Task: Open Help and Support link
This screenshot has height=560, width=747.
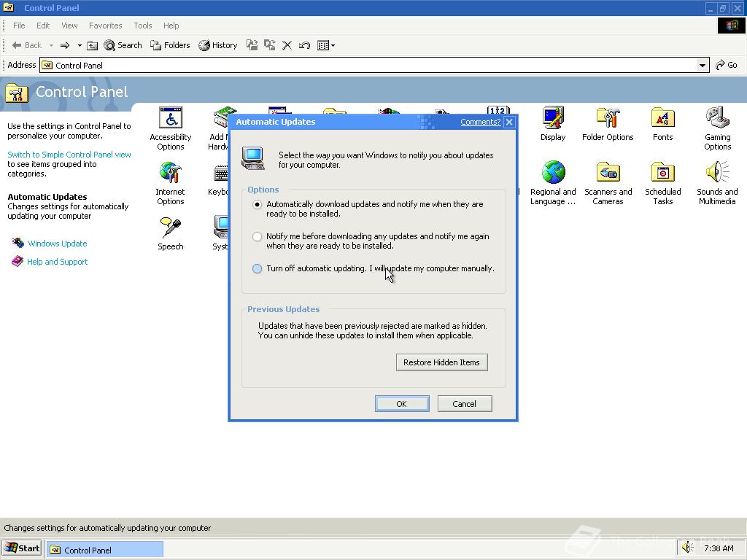Action: point(57,262)
